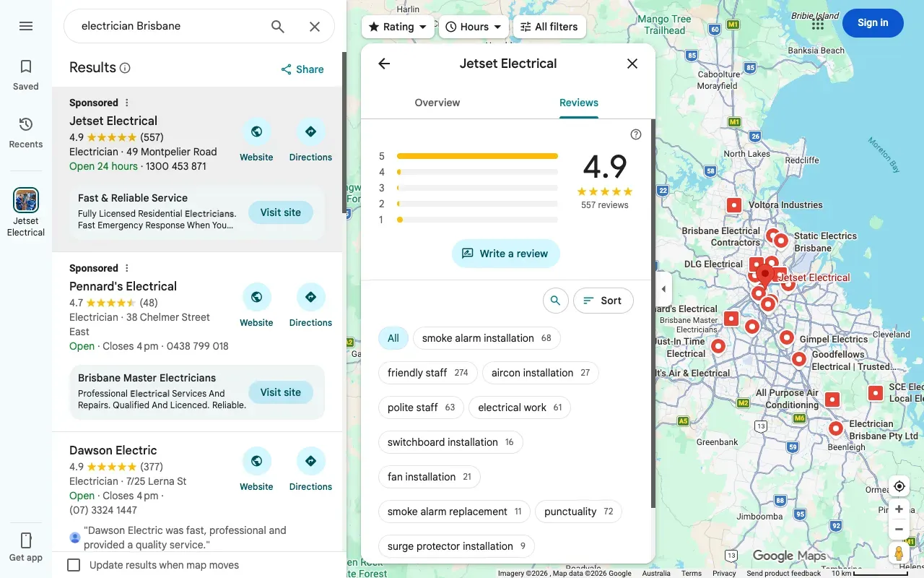The image size is (924, 578).
Task: Open All filters panel
Action: (x=549, y=27)
